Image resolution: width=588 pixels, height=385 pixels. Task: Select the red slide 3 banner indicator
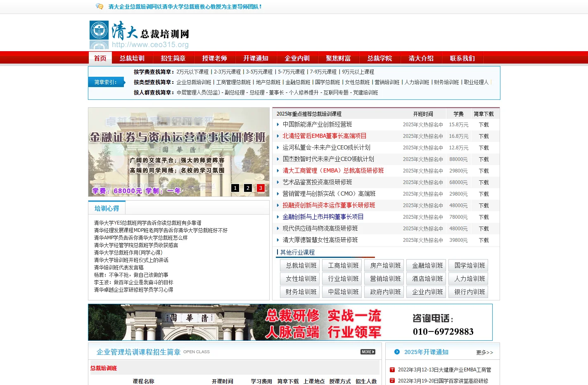261,188
